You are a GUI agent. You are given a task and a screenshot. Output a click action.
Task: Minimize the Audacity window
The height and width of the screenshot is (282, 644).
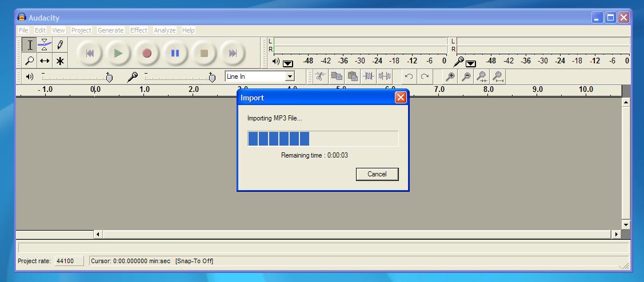(x=597, y=17)
